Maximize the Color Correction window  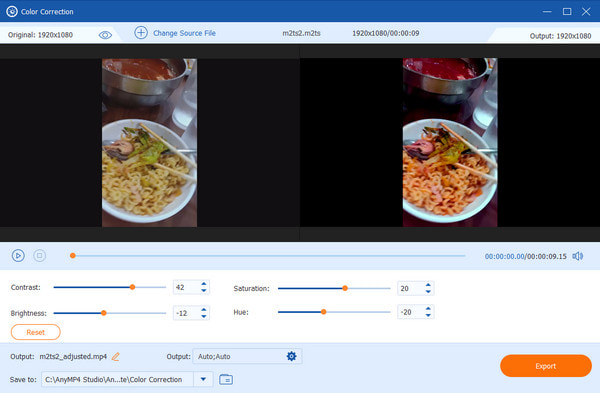(x=567, y=11)
